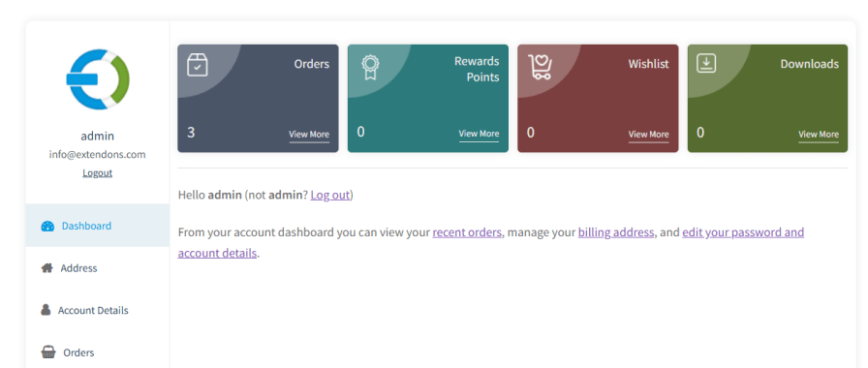868x368 pixels.
Task: Click the 0 count on Wishlist card
Action: point(530,133)
